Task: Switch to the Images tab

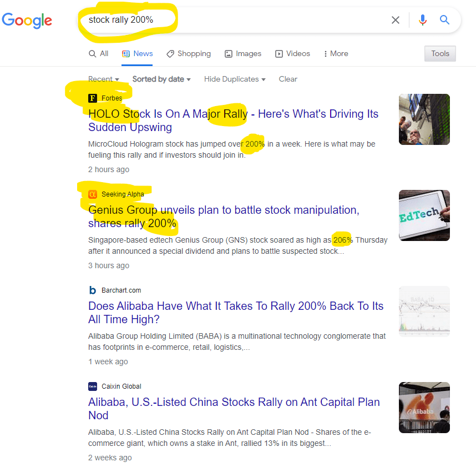Action: coord(243,54)
